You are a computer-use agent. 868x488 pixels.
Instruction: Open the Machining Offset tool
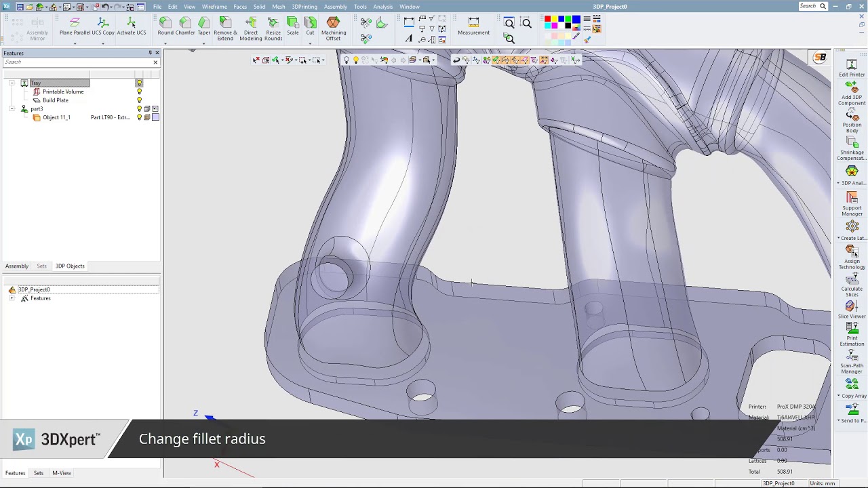333,29
